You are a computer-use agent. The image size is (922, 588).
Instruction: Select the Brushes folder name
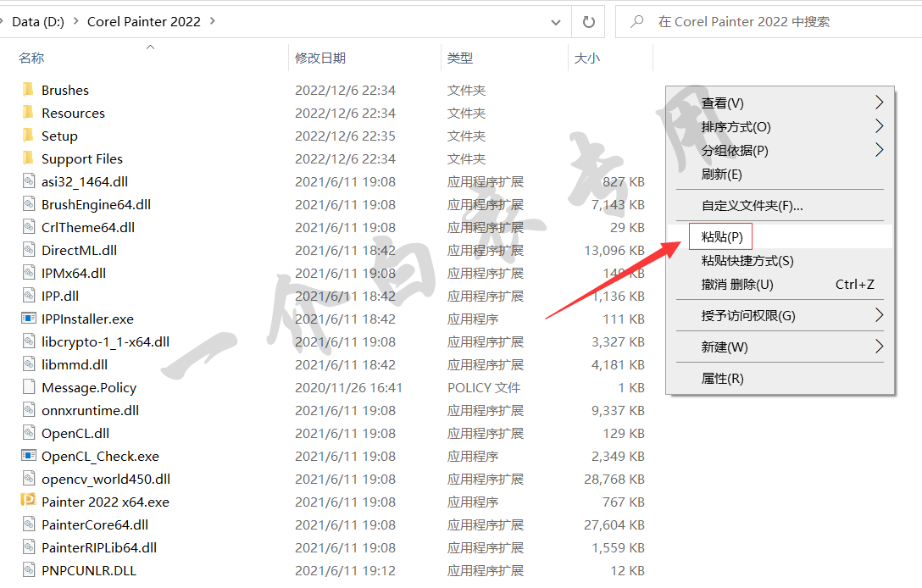65,90
